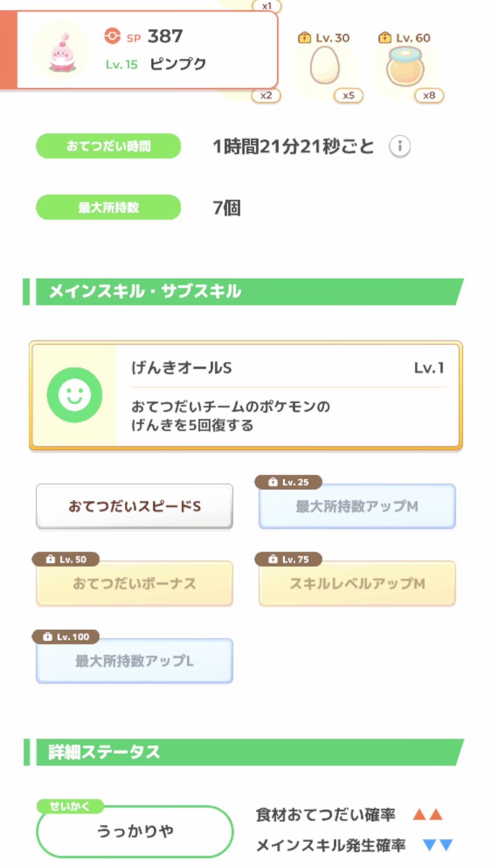491x868 pixels.
Task: Tap the x5 egg quantity badge
Action: 348,95
